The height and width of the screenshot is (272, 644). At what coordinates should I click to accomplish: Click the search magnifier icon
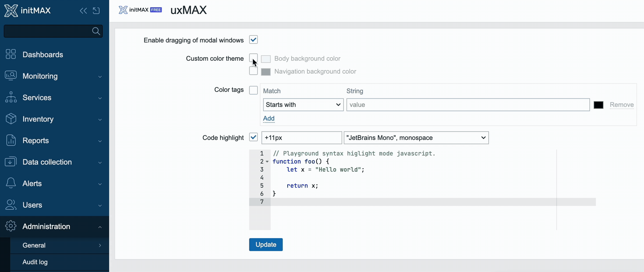[96, 31]
